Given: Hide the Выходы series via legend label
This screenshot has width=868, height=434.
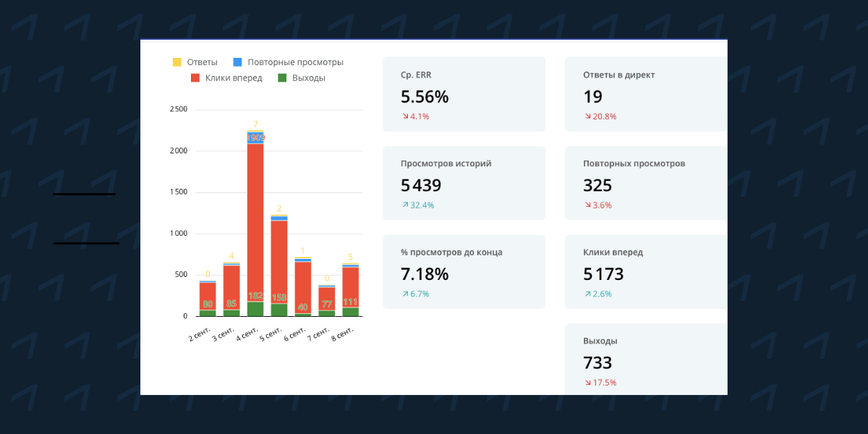Looking at the screenshot, I should 308,78.
